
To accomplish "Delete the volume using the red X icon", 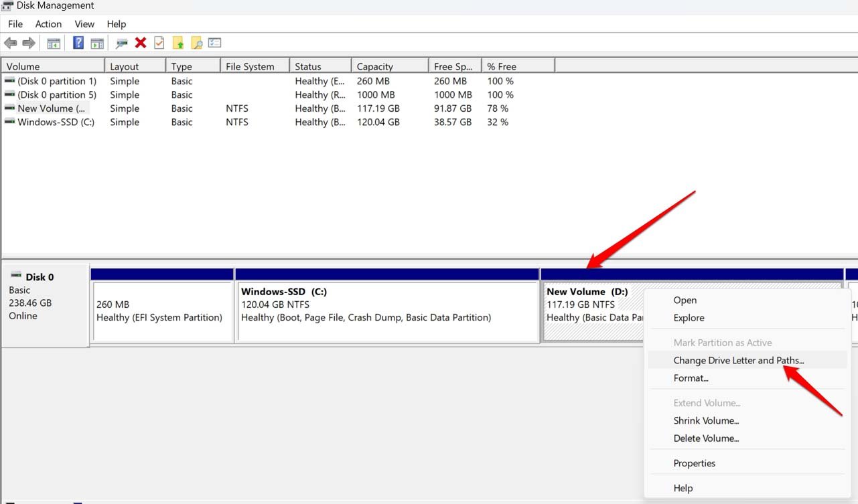I will coord(140,42).
